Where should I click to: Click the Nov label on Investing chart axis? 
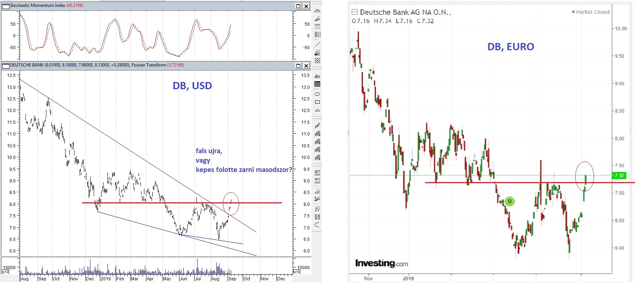[368, 278]
